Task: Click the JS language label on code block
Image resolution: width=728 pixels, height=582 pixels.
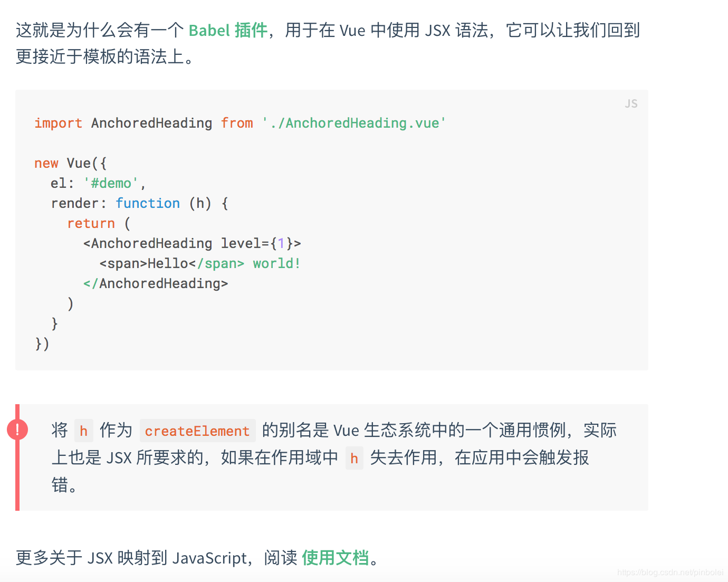Action: pos(631,104)
